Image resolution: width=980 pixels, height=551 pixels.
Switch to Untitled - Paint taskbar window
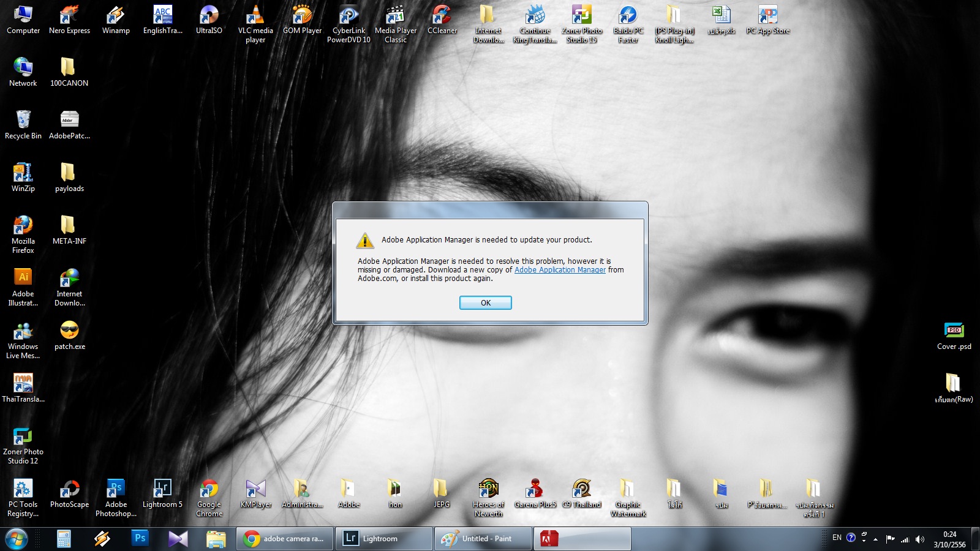(483, 539)
